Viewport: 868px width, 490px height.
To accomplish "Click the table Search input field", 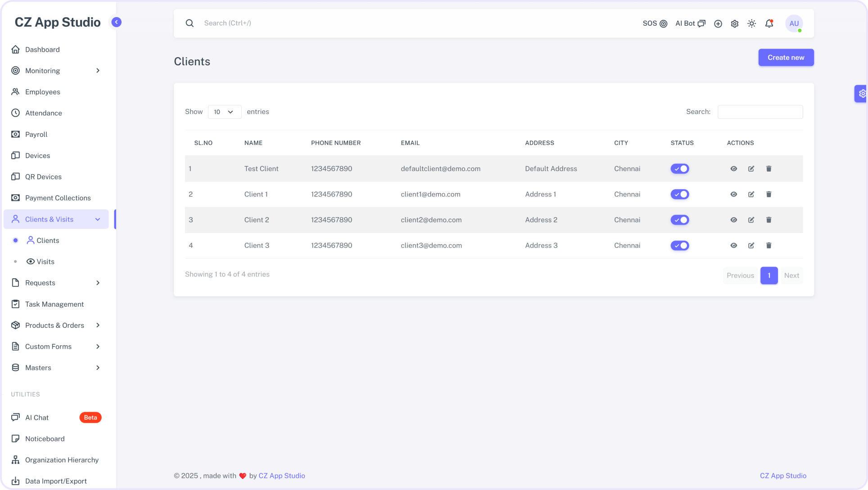I will click(x=760, y=112).
